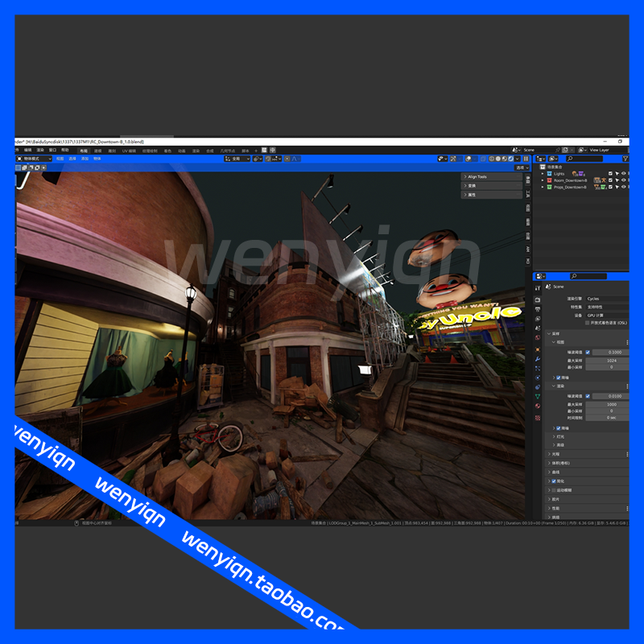Collapse the Sampling (采样) panel
Screen dimensions: 644x644
(588, 333)
